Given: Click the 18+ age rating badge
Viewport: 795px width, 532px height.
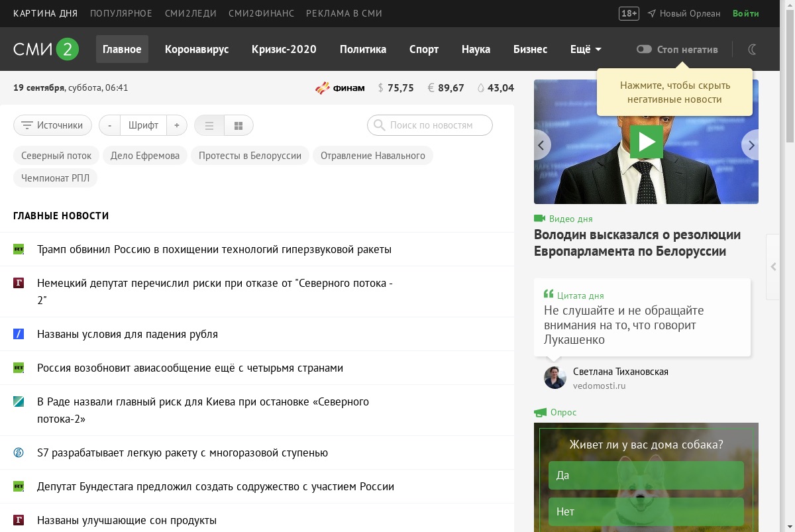Looking at the screenshot, I should [629, 13].
